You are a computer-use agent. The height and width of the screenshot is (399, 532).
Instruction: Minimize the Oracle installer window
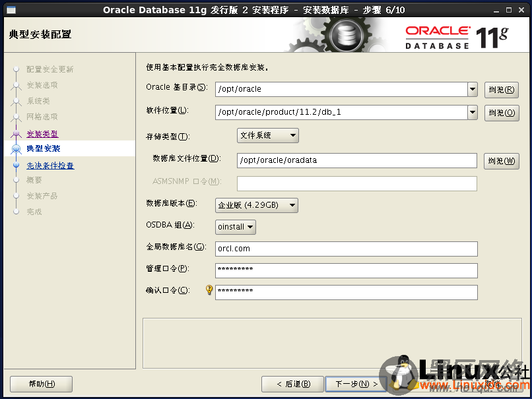(496, 10)
